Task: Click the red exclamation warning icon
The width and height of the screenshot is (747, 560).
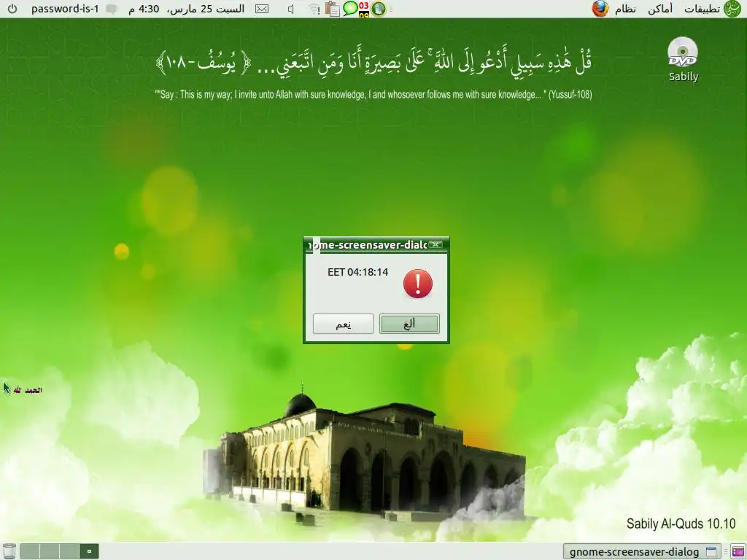Action: (x=418, y=284)
